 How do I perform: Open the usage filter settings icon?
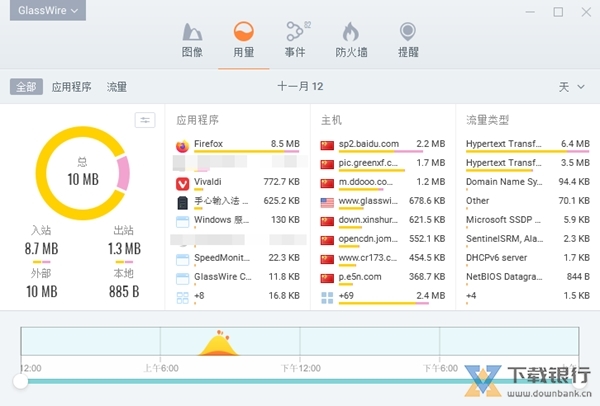click(145, 120)
